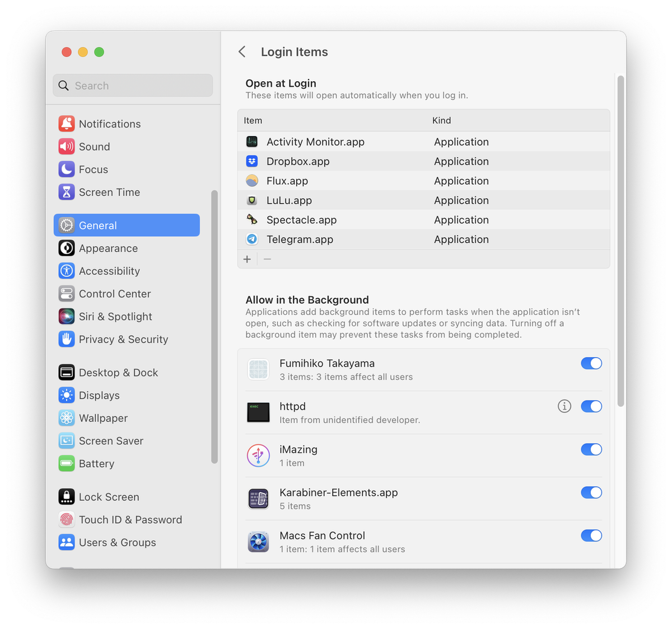Click the main pane vertical scrollbar

point(620,241)
